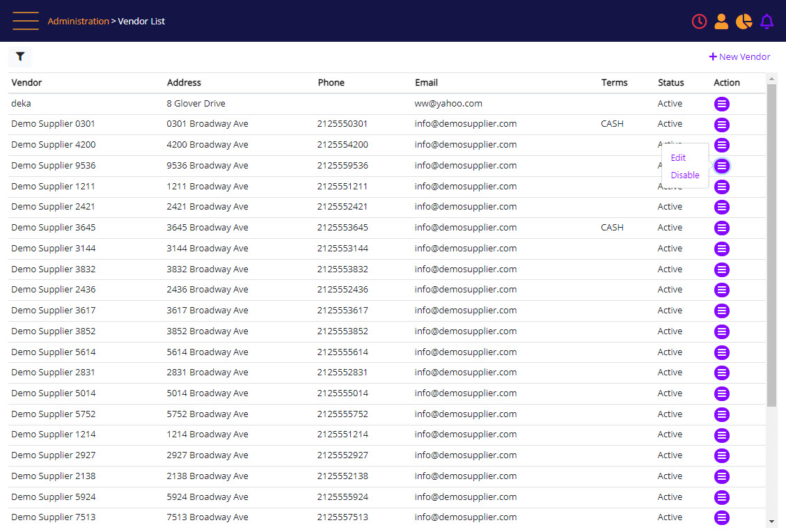Click phone number 2125552436
The height and width of the screenshot is (532, 786).
coord(343,289)
